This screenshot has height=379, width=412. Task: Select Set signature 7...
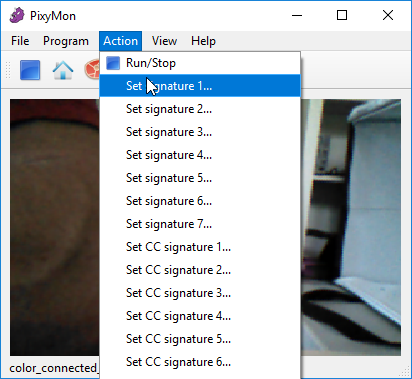200,224
